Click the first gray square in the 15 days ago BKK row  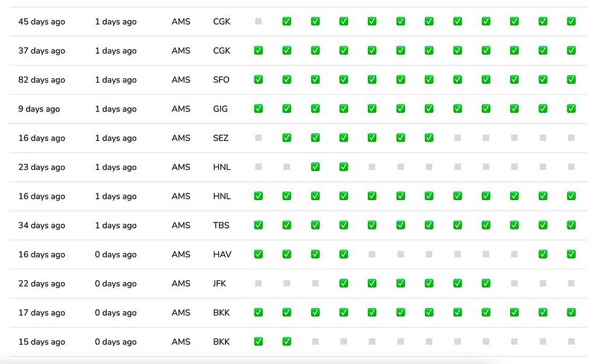pyautogui.click(x=315, y=341)
